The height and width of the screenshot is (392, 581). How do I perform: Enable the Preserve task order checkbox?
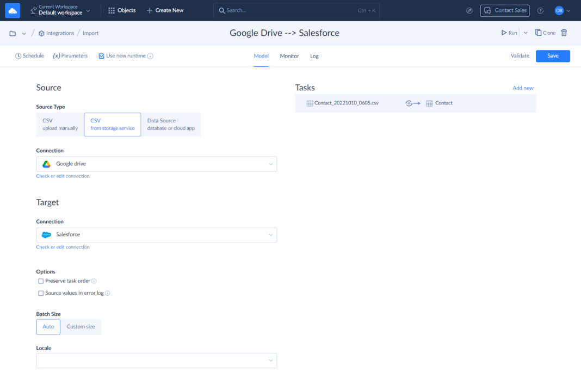pyautogui.click(x=41, y=281)
